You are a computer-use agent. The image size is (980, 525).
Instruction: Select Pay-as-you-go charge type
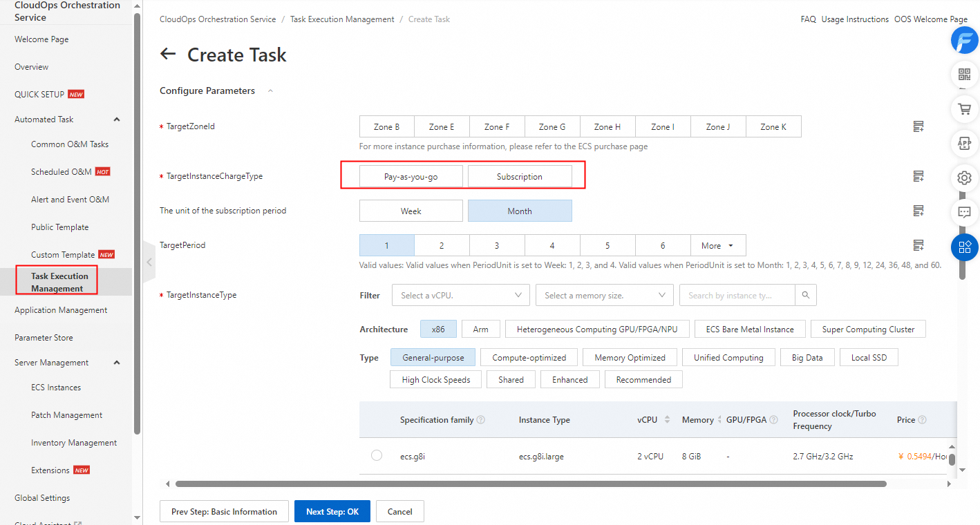pyautogui.click(x=411, y=176)
